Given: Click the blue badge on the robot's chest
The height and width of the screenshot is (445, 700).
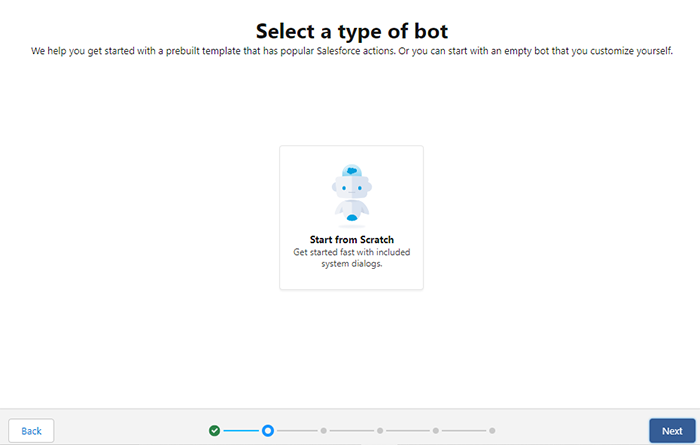Looking at the screenshot, I should coord(351,217).
